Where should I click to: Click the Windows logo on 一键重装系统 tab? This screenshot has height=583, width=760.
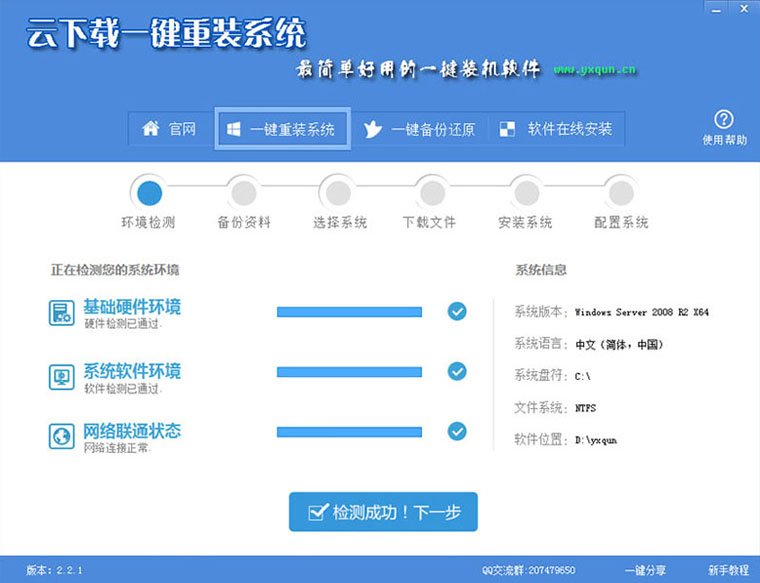233,130
